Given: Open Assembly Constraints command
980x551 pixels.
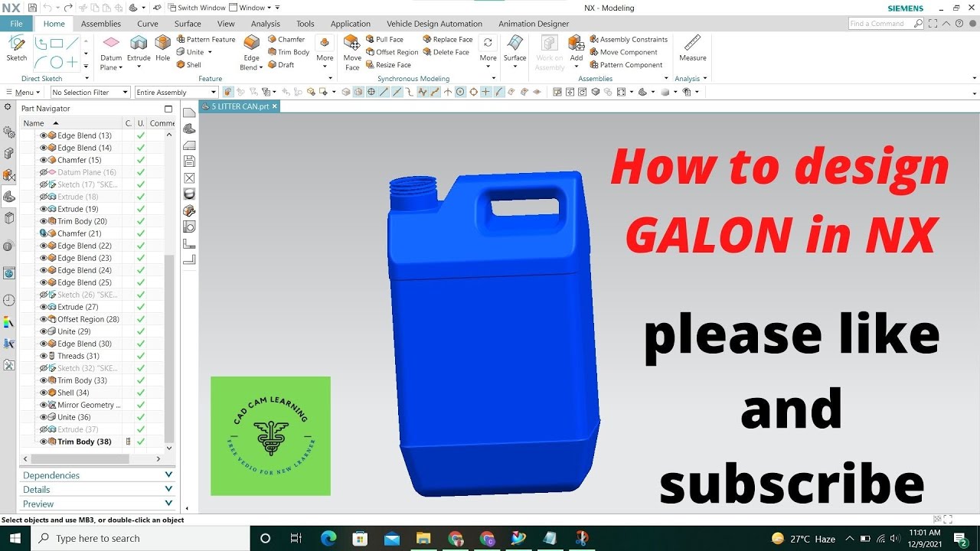Looking at the screenshot, I should 629,39.
